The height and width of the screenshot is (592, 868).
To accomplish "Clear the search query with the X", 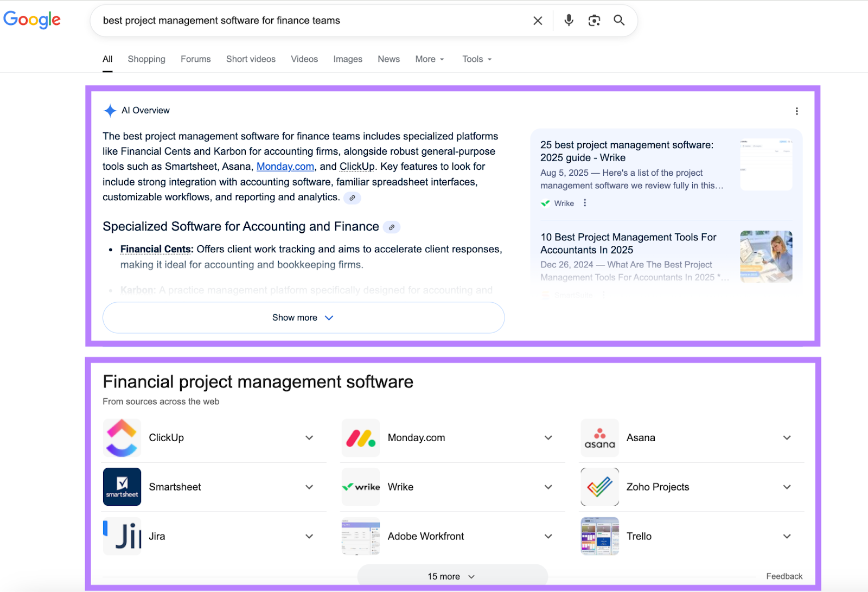I will (x=537, y=20).
